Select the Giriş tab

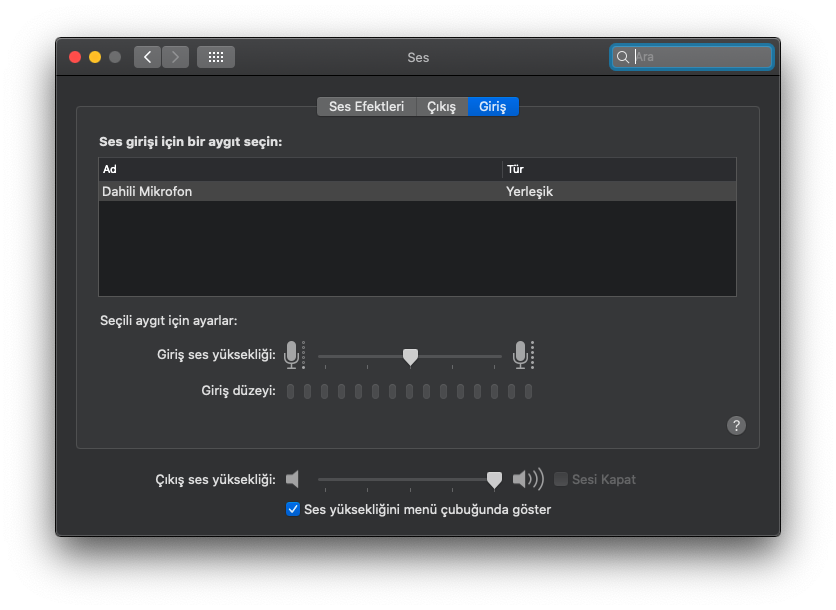click(x=492, y=106)
